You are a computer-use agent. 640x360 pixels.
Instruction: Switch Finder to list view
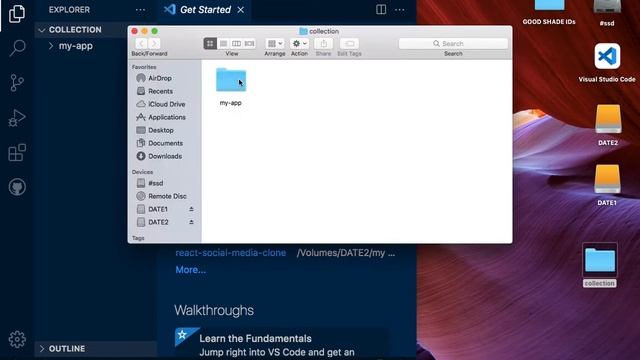tap(223, 44)
